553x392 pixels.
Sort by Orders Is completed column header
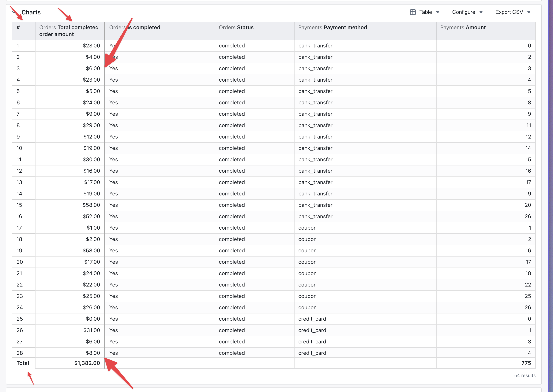click(160, 31)
